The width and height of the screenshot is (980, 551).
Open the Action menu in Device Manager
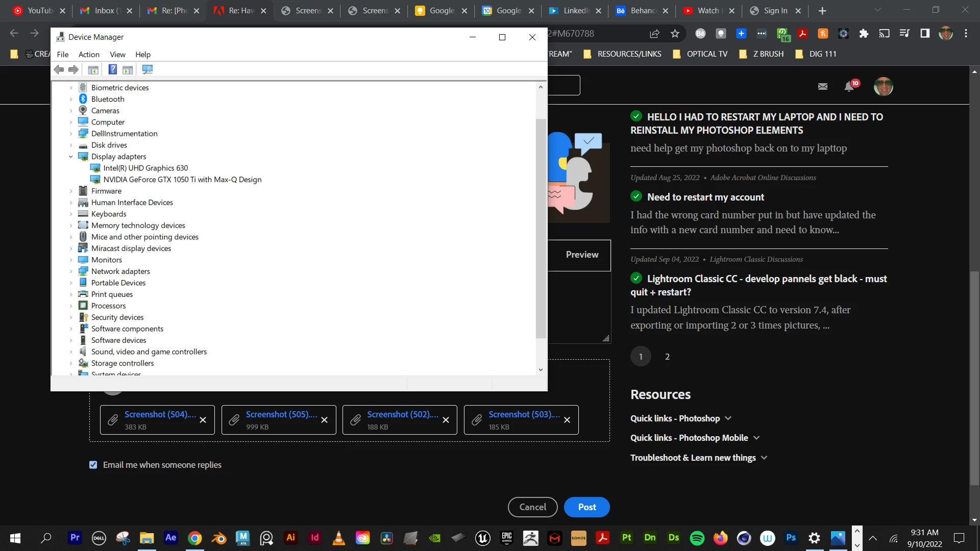pyautogui.click(x=89, y=55)
